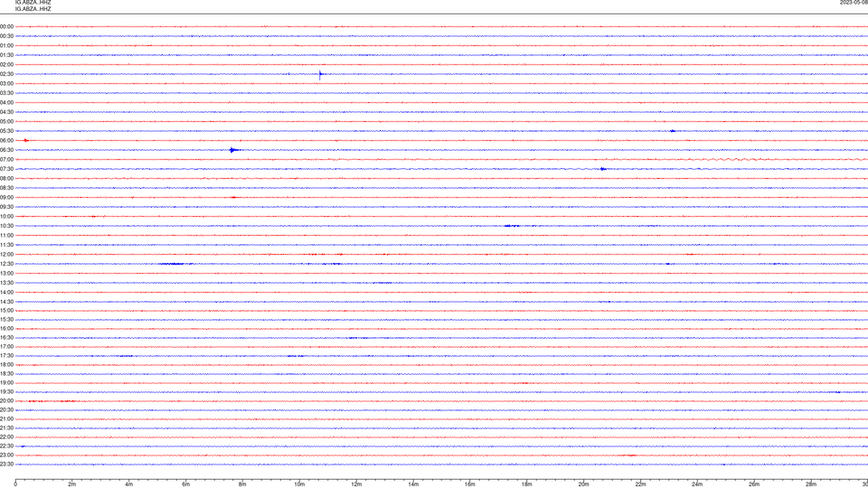Image resolution: width=868 pixels, height=488 pixels.
Task: Select the 20:00 row label
Action: (x=6, y=400)
